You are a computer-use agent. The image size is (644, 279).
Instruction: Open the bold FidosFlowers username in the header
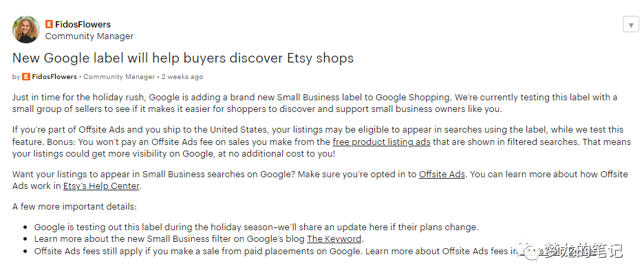pyautogui.click(x=82, y=24)
